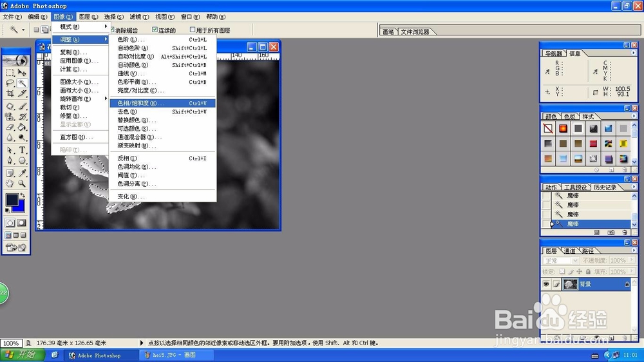
Task: Click create new style button in Styles panel
Action: [612, 169]
